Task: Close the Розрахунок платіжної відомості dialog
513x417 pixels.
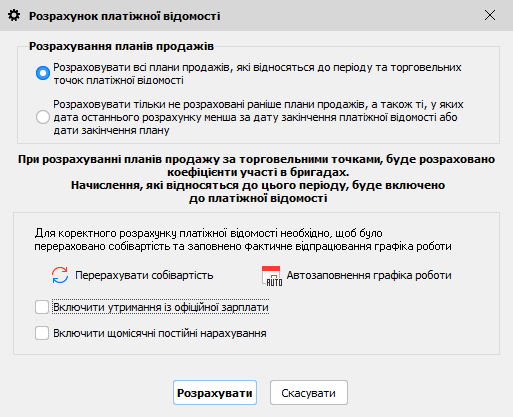Action: (490, 15)
